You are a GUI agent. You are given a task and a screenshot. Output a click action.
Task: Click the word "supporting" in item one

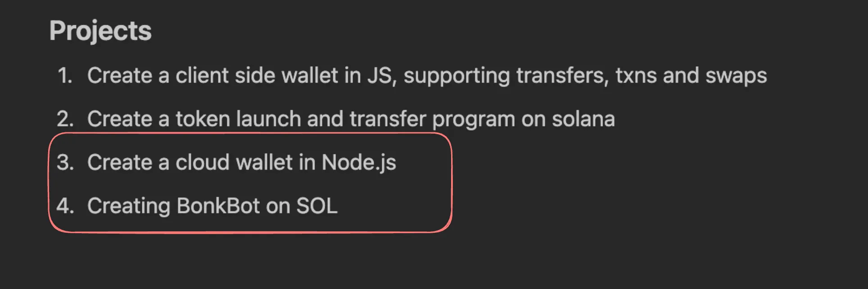(x=456, y=76)
